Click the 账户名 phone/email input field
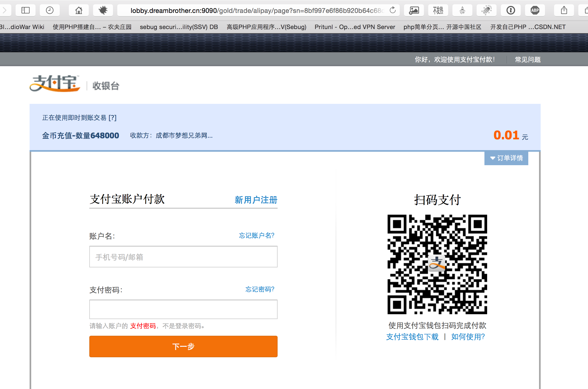Screen dimensions: 588x389 click(183, 257)
